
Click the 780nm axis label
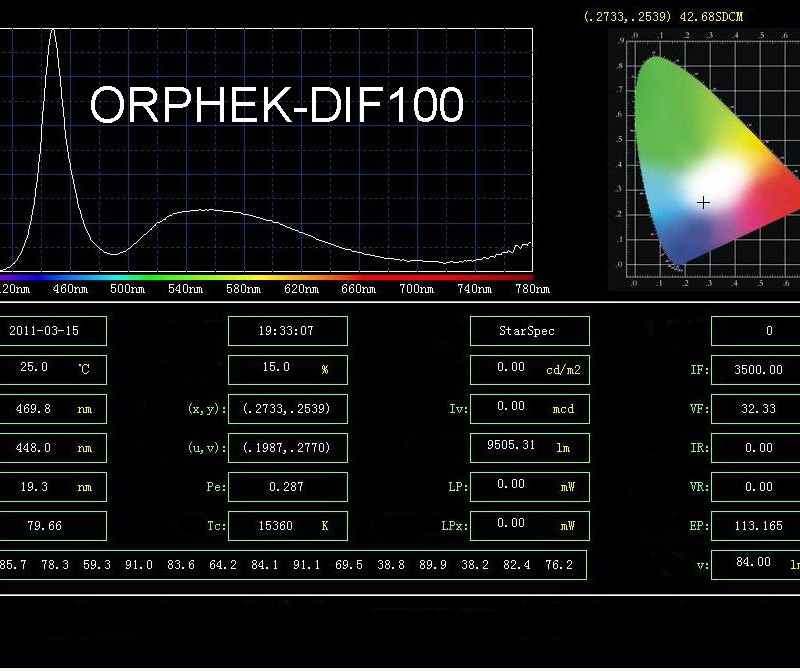tap(533, 289)
